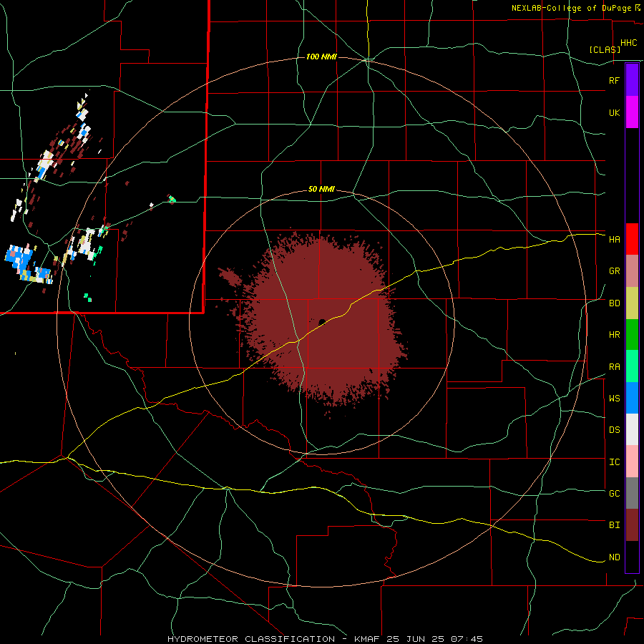This screenshot has height=644, width=644.
Task: Click the 50 NMI range ring label
Action: pos(321,190)
